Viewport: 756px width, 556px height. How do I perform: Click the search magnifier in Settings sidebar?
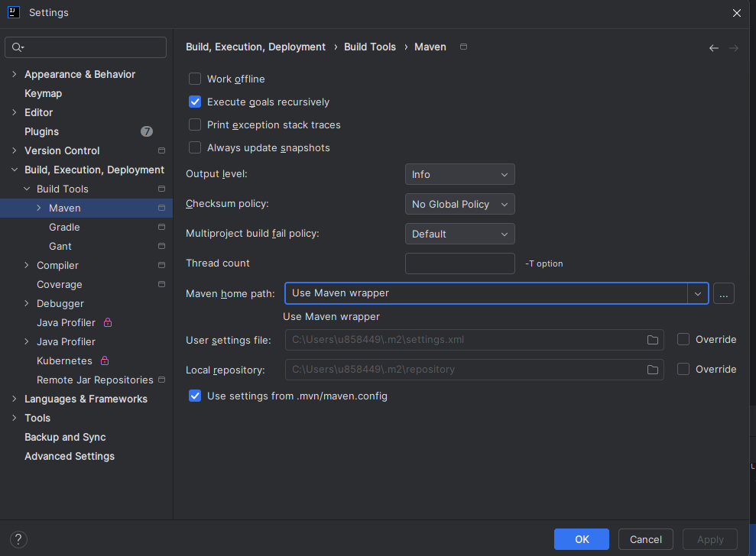(x=18, y=47)
